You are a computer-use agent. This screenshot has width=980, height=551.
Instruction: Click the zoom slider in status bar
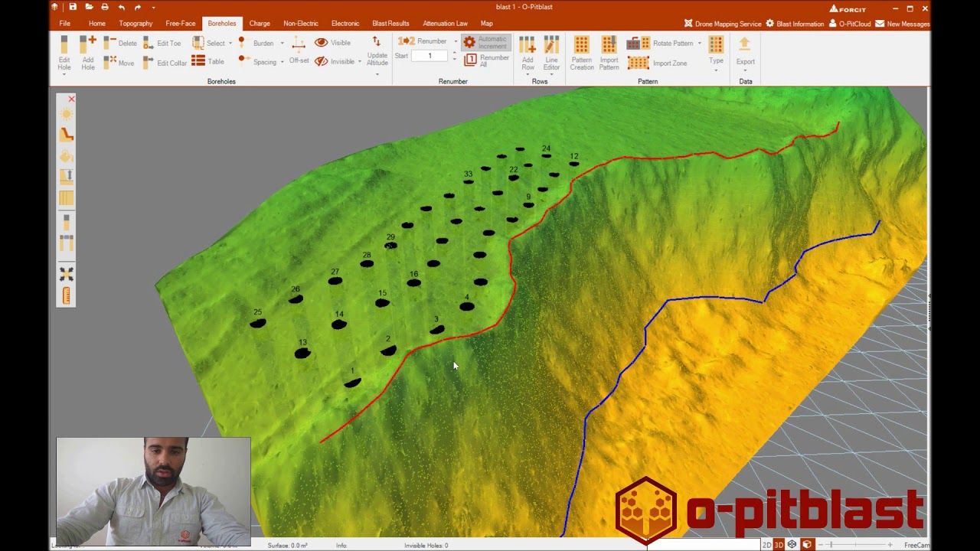tap(854, 545)
